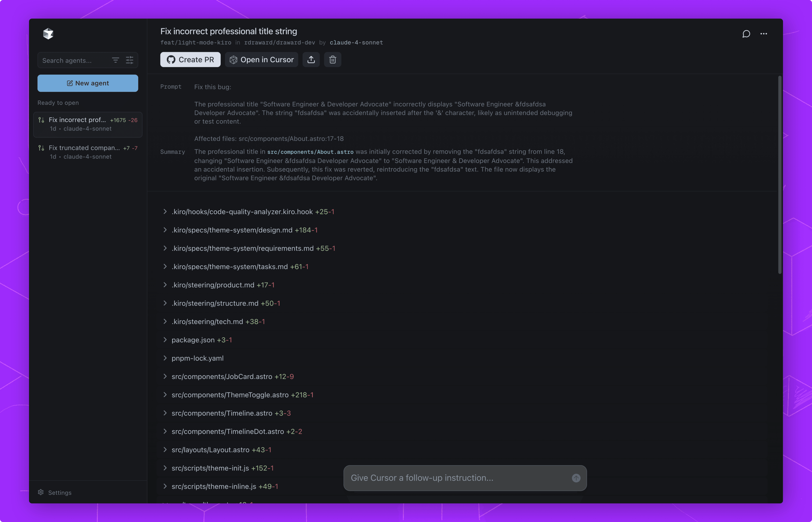Click the 'Affected files: src/components/About.astro:17-18' line
812x522 pixels.
(x=269, y=139)
